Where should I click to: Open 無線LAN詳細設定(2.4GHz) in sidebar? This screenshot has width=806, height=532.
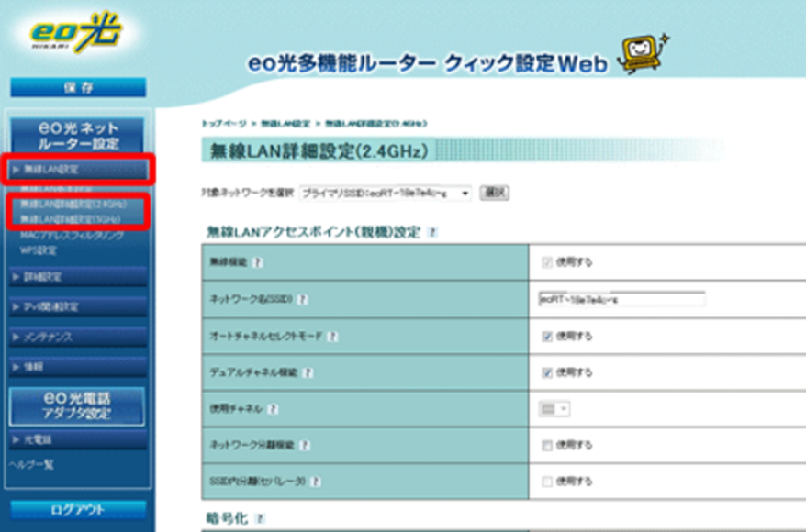[73, 205]
